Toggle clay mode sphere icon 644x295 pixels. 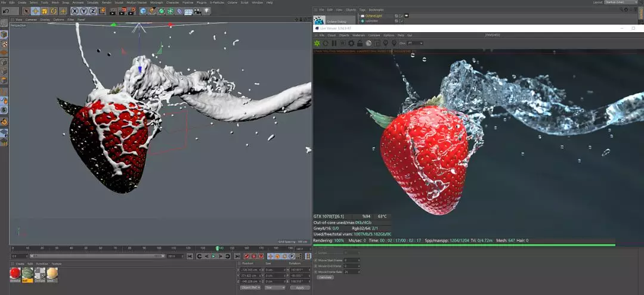point(369,43)
